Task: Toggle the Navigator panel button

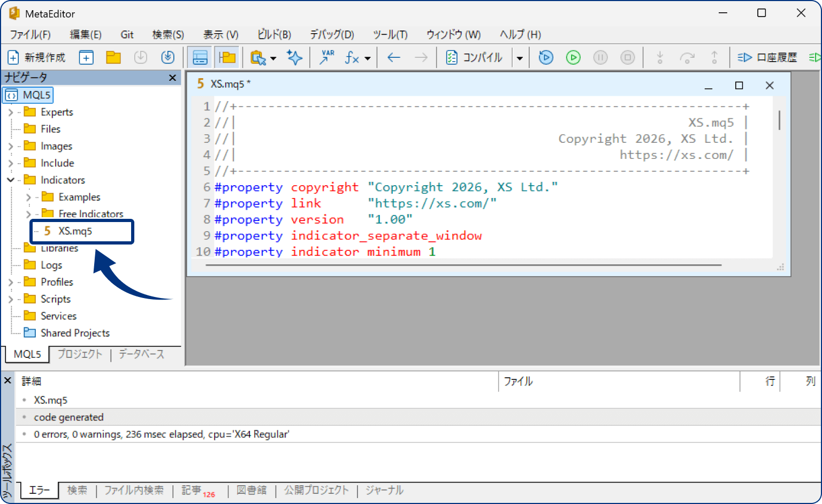Action: tap(227, 57)
